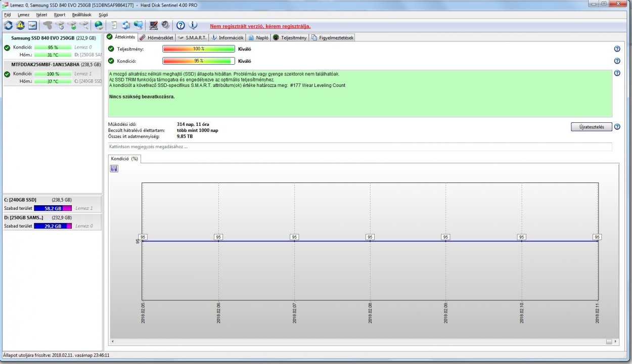Image resolution: width=632 pixels, height=364 pixels.
Task: Click the C: free space 58,2 GB bar
Action: click(53, 208)
